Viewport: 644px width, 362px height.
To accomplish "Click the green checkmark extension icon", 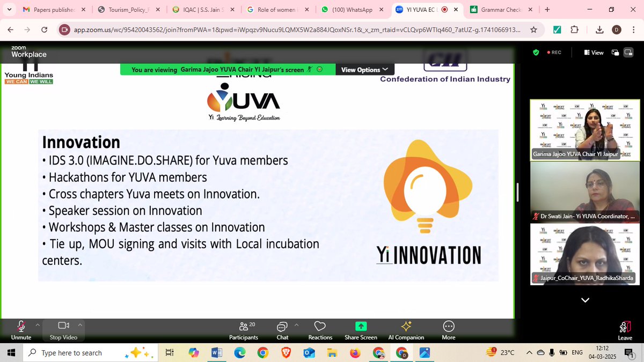I will 558,30.
